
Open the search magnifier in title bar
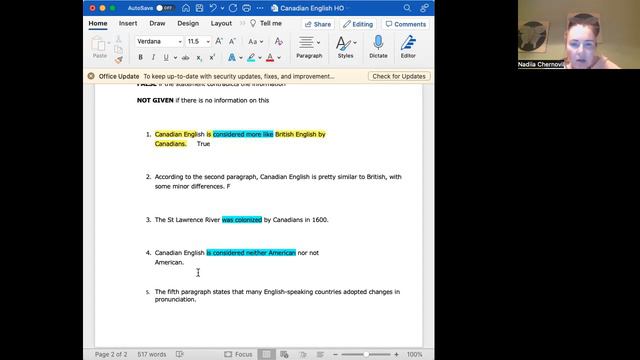click(407, 8)
